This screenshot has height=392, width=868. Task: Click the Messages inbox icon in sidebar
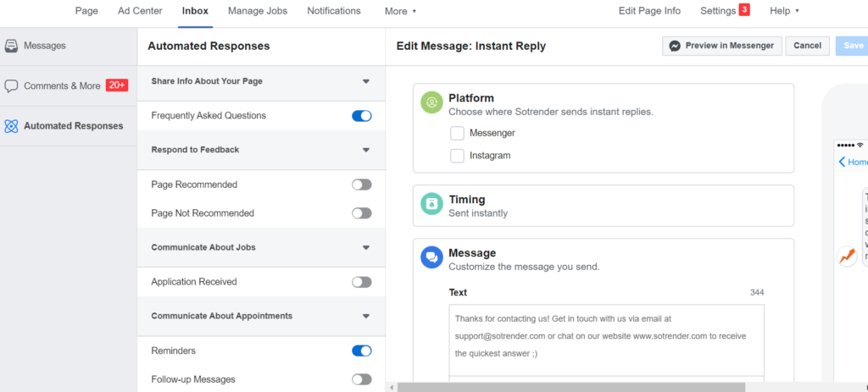(x=11, y=46)
